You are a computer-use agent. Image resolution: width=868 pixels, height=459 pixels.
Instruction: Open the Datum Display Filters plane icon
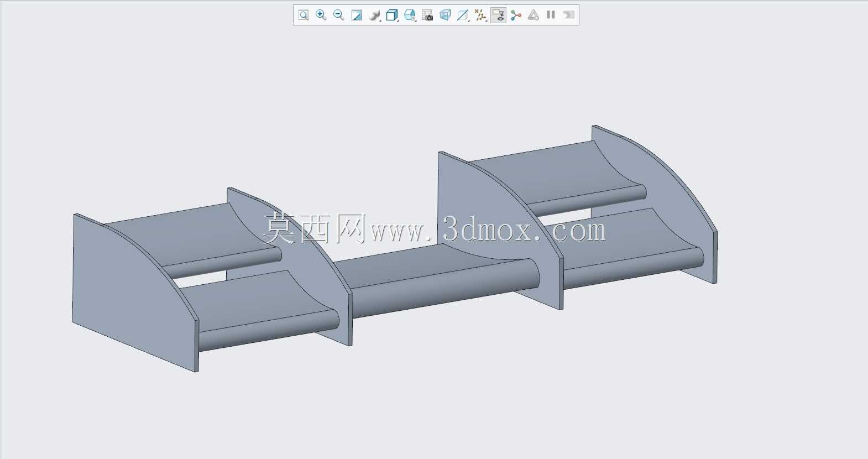tap(463, 15)
